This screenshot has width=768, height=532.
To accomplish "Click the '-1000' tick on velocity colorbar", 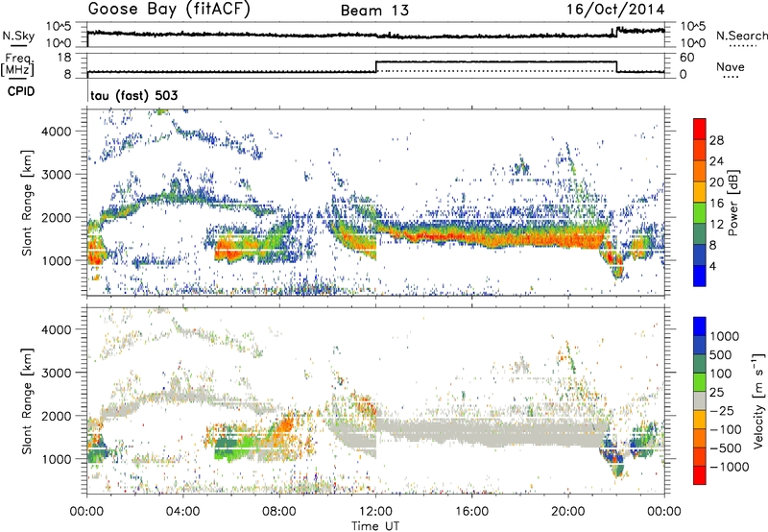I will (730, 467).
